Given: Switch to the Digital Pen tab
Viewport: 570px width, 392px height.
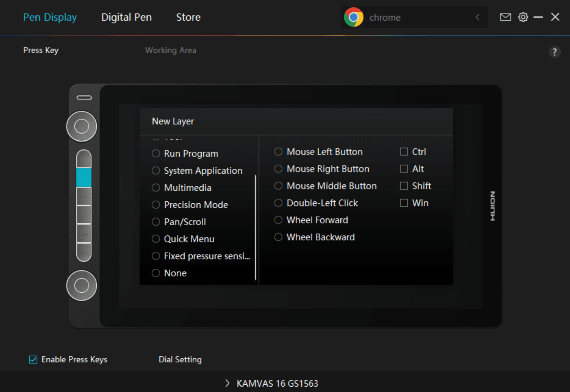Looking at the screenshot, I should tap(126, 17).
